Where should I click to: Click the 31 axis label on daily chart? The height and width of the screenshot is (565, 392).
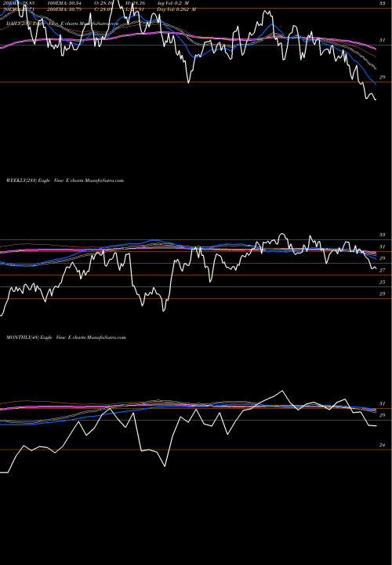(x=382, y=40)
